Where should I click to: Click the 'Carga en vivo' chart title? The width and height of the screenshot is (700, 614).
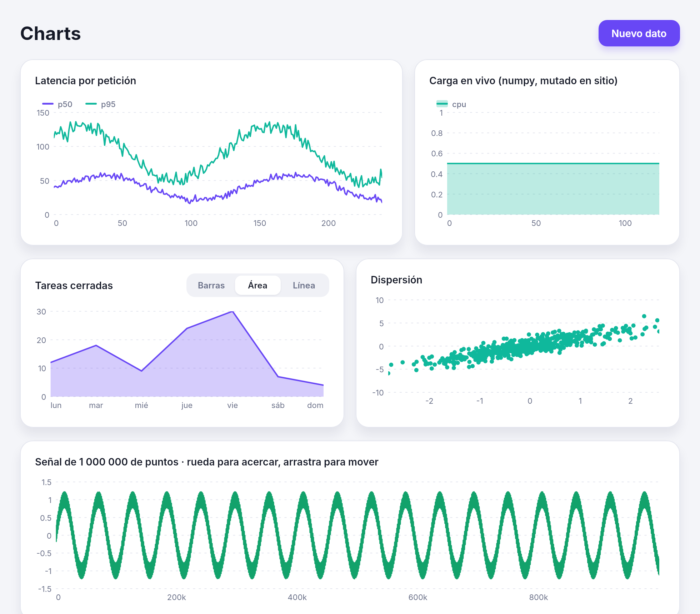coord(523,81)
